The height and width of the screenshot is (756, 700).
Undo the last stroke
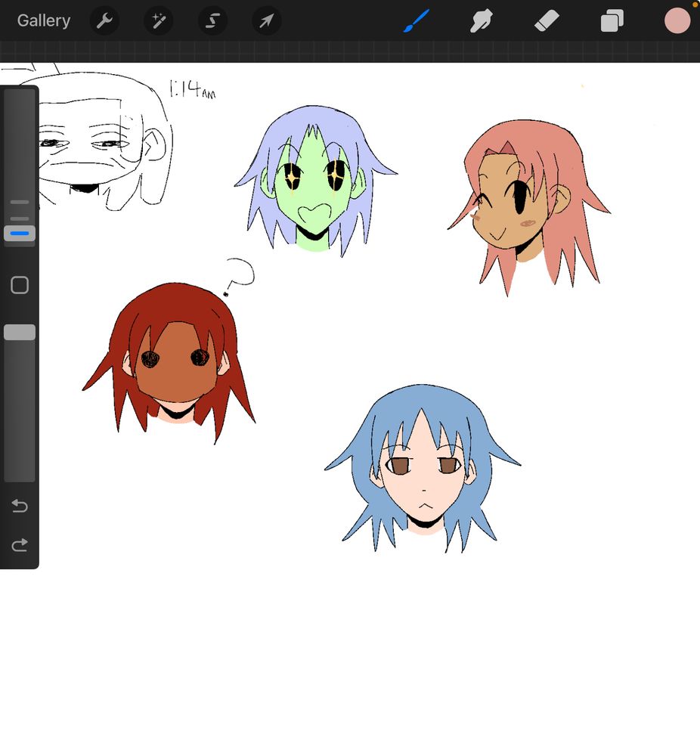(20, 506)
